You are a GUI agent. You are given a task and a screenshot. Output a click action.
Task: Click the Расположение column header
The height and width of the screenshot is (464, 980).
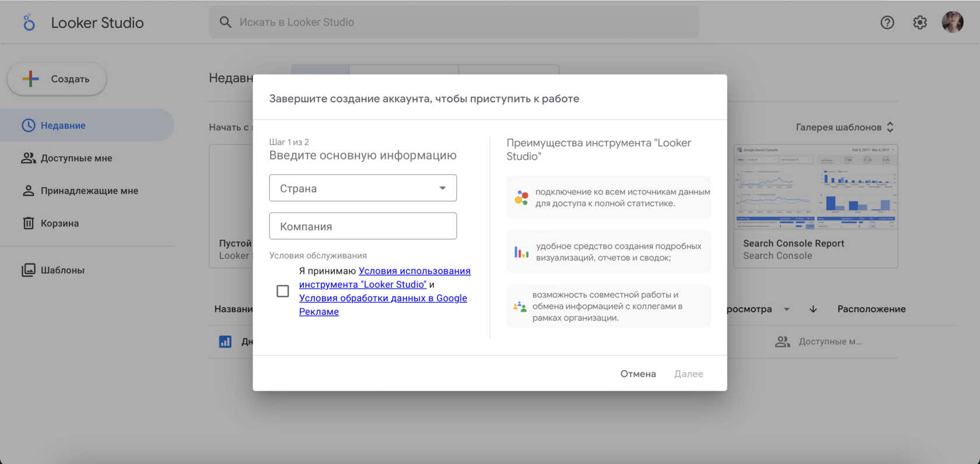tap(871, 309)
